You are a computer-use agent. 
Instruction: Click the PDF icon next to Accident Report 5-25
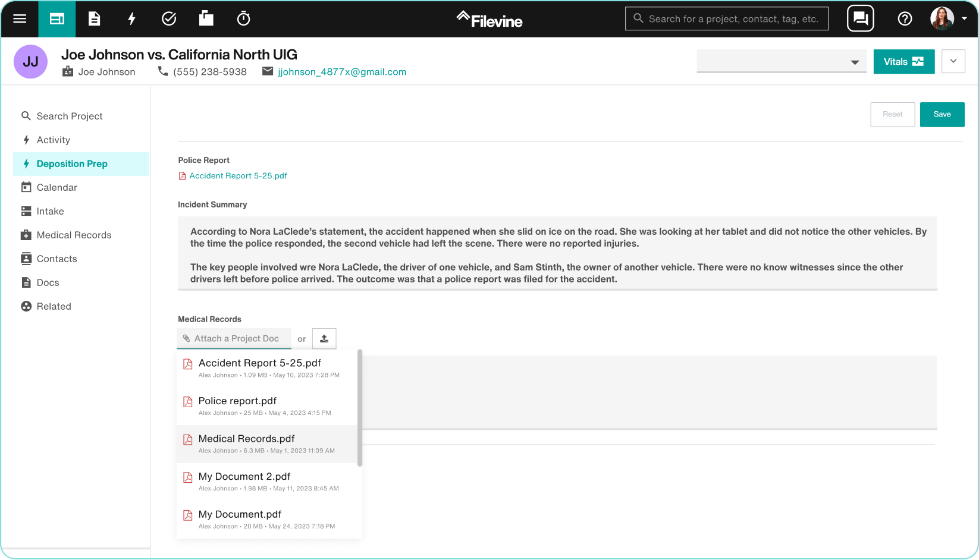click(x=181, y=175)
